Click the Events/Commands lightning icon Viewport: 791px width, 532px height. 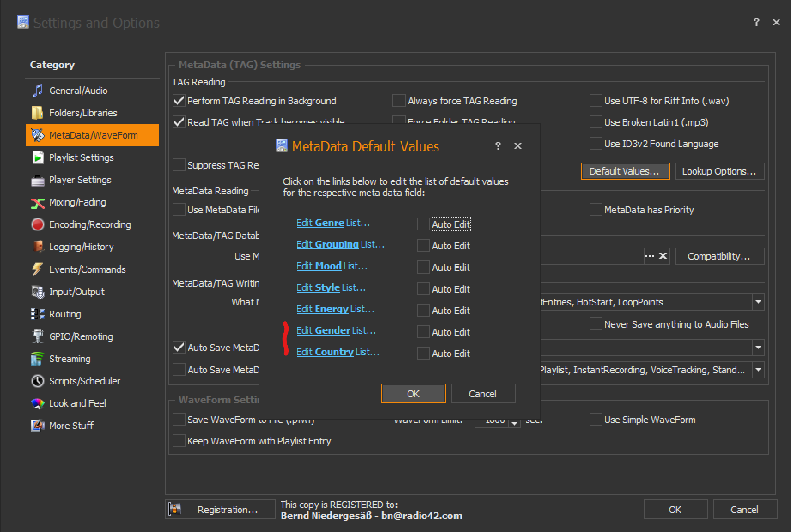coord(38,269)
